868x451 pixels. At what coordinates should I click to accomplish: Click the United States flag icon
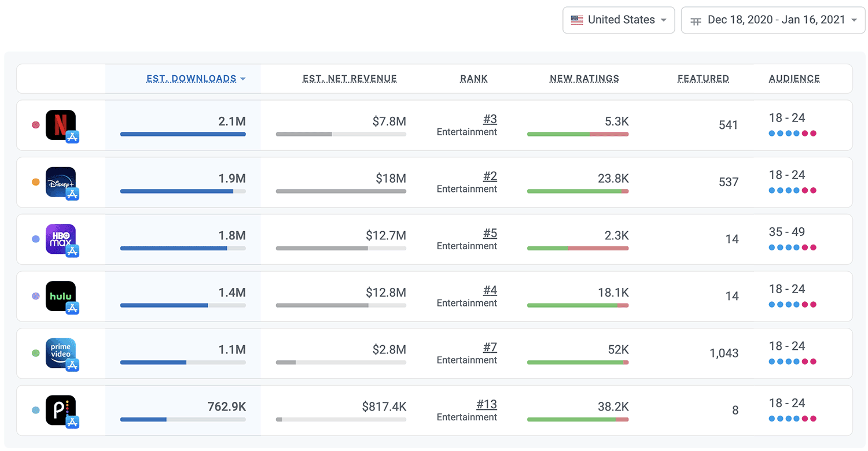(x=577, y=20)
